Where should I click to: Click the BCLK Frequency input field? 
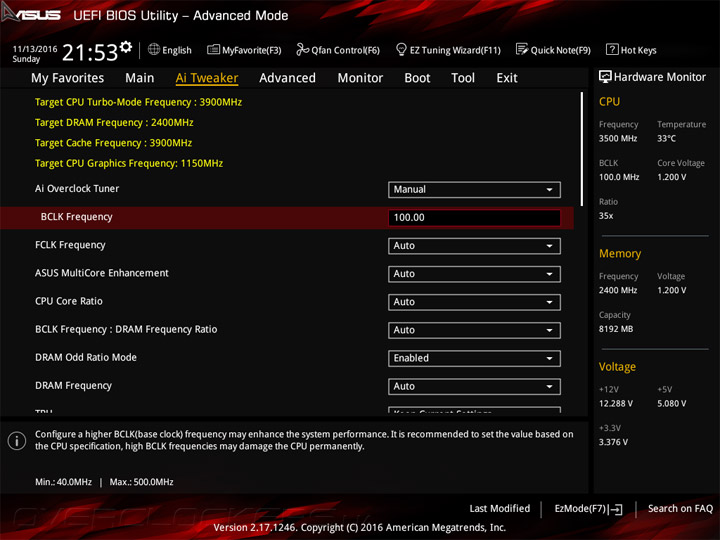(x=474, y=218)
